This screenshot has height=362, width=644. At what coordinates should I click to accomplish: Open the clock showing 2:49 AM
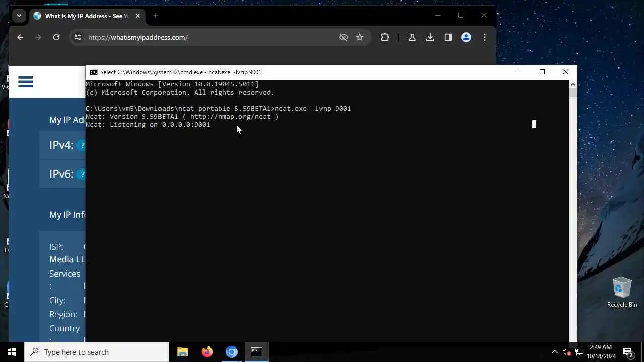click(x=601, y=352)
